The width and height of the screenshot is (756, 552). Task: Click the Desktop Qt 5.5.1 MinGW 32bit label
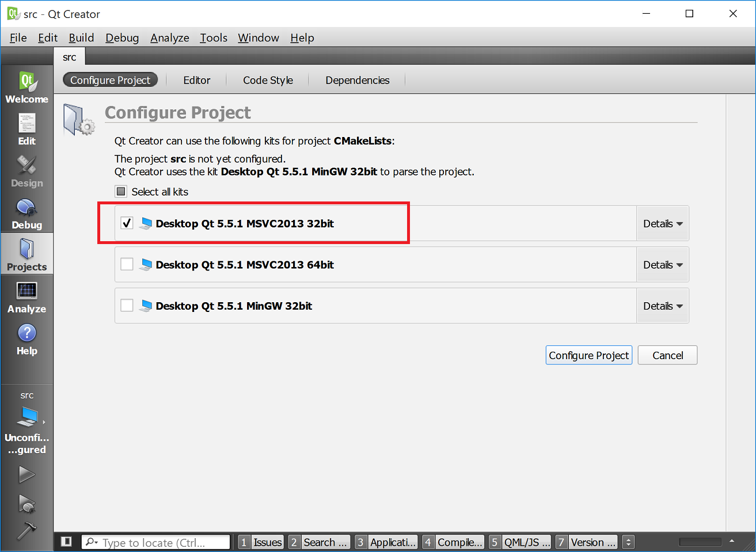(x=234, y=306)
